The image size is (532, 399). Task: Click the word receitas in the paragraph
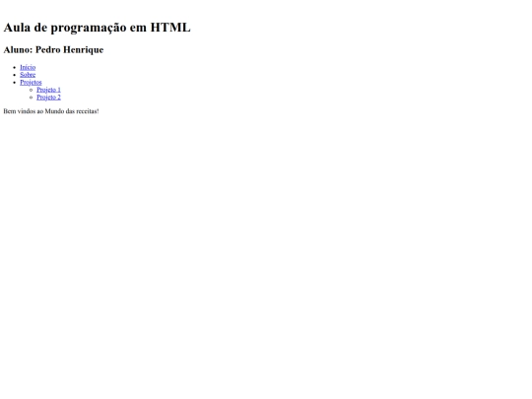tap(87, 111)
